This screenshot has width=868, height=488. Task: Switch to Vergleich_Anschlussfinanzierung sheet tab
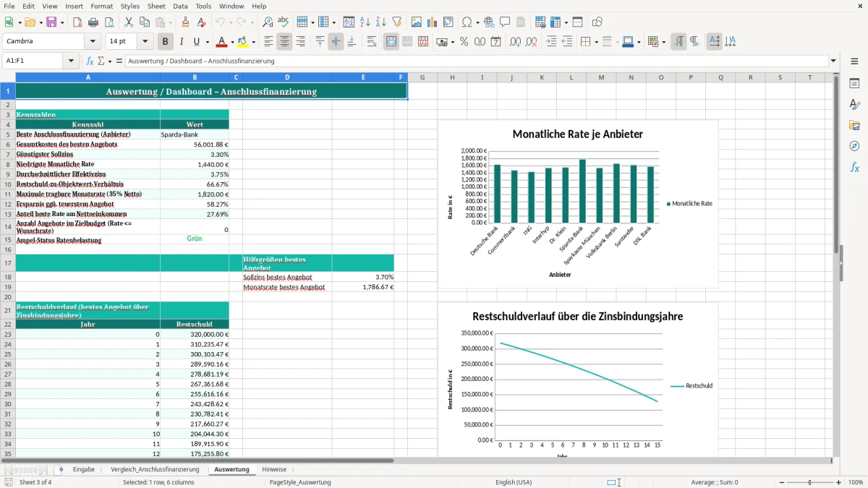pos(155,469)
